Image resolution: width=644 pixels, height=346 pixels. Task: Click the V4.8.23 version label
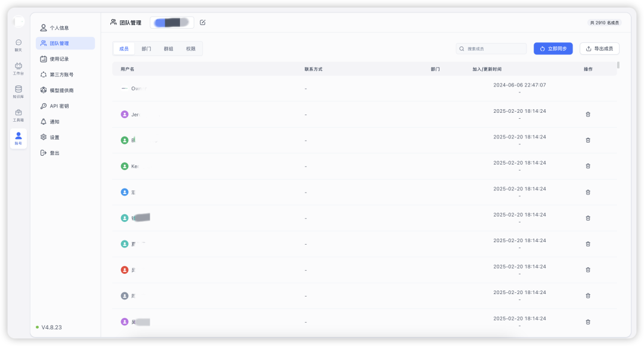(x=51, y=327)
